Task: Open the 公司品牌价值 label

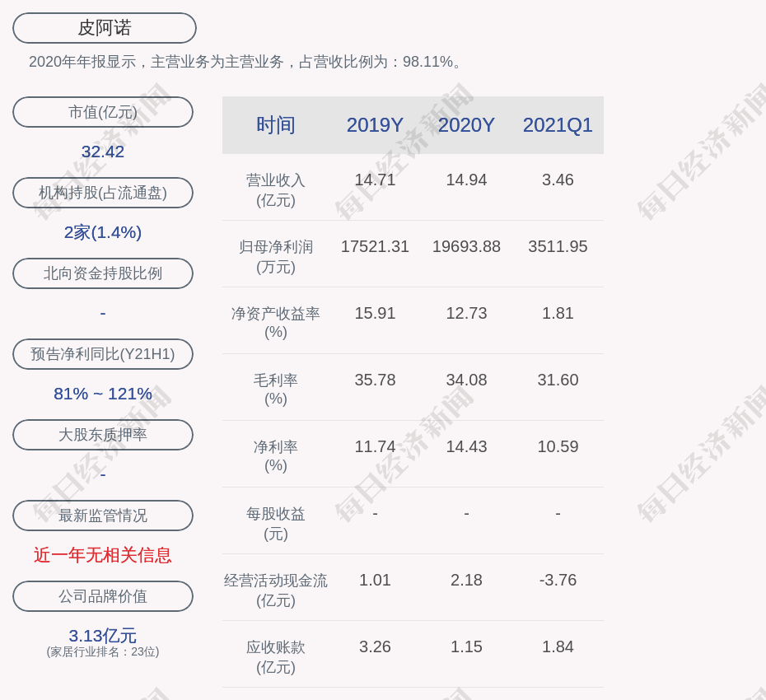Action: 103,596
